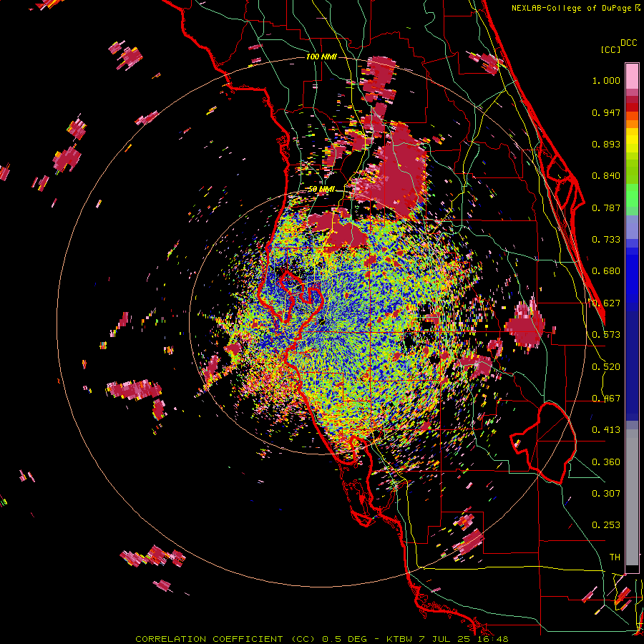The image size is (644, 644).
Task: Click the 1.000 value on the color scale
Action: (606, 80)
